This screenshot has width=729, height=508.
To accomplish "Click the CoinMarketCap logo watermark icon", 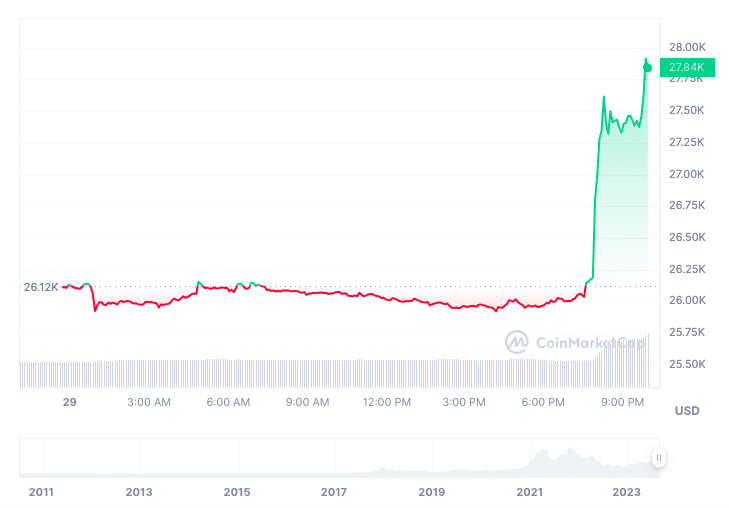I will pos(516,342).
